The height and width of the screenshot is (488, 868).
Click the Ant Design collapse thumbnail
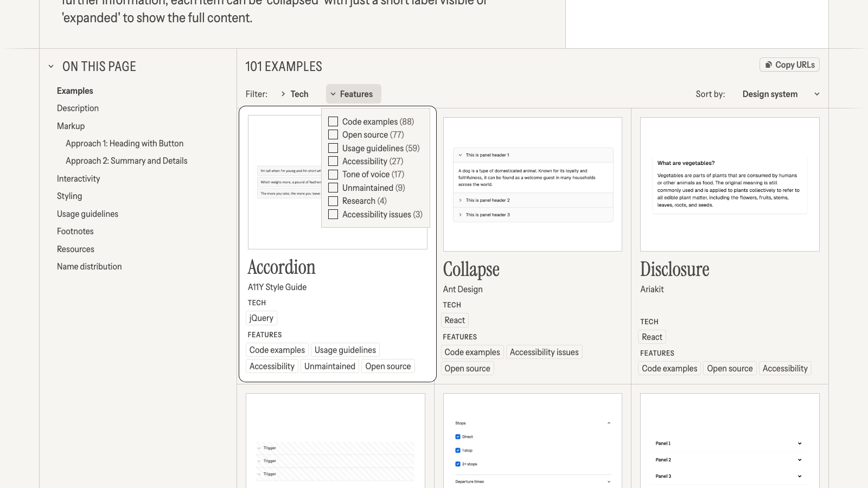pyautogui.click(x=533, y=184)
